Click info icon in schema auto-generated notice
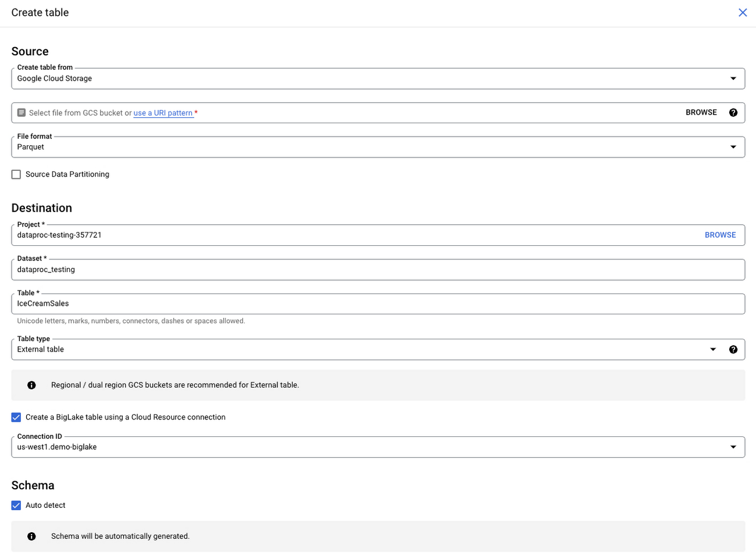This screenshot has height=559, width=756. (31, 536)
